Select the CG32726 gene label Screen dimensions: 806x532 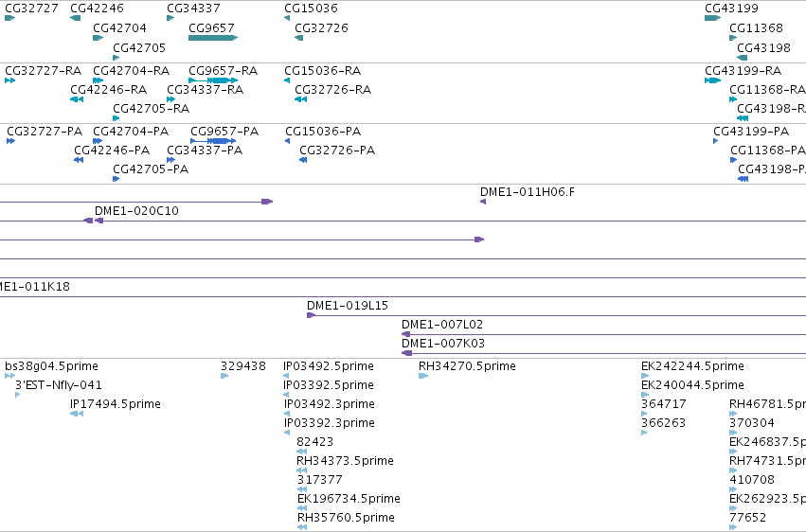tap(321, 28)
